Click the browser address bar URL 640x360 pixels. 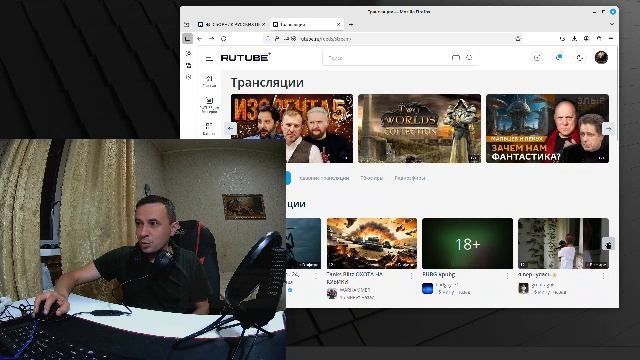point(325,39)
